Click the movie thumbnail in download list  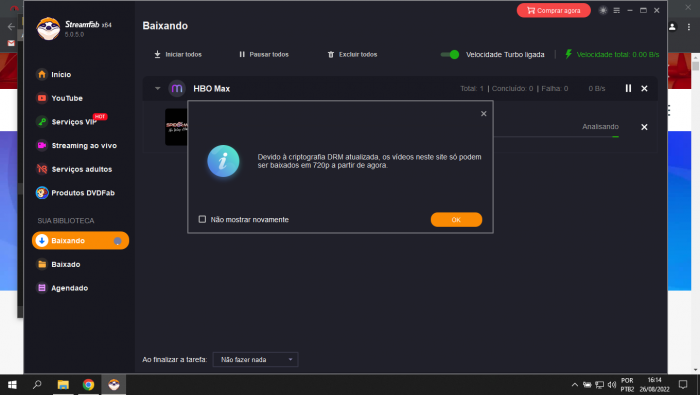click(x=176, y=127)
